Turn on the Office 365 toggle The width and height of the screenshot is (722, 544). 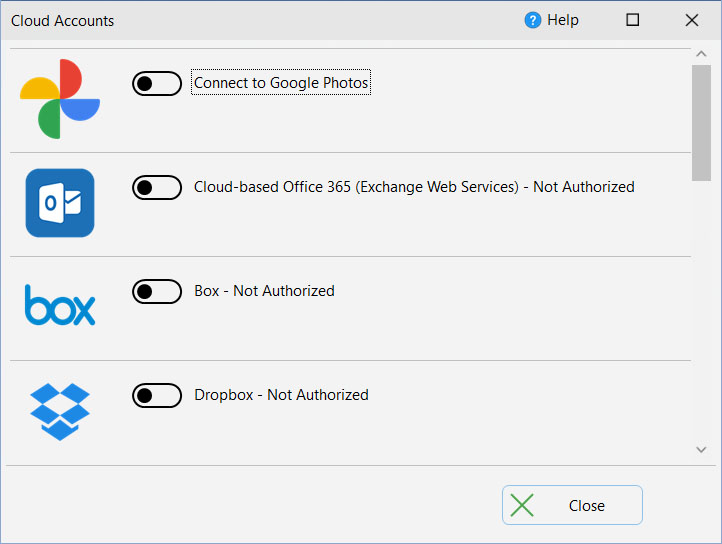157,187
